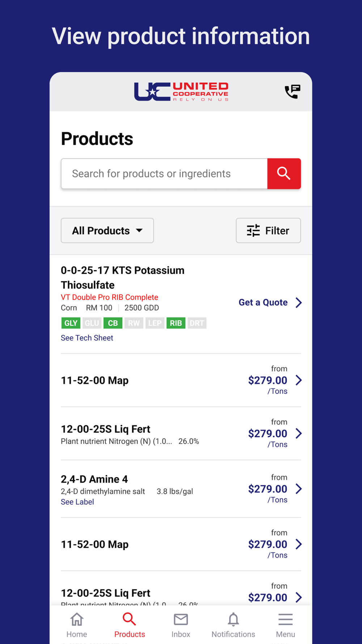Click the Get a Quote link

(x=263, y=302)
